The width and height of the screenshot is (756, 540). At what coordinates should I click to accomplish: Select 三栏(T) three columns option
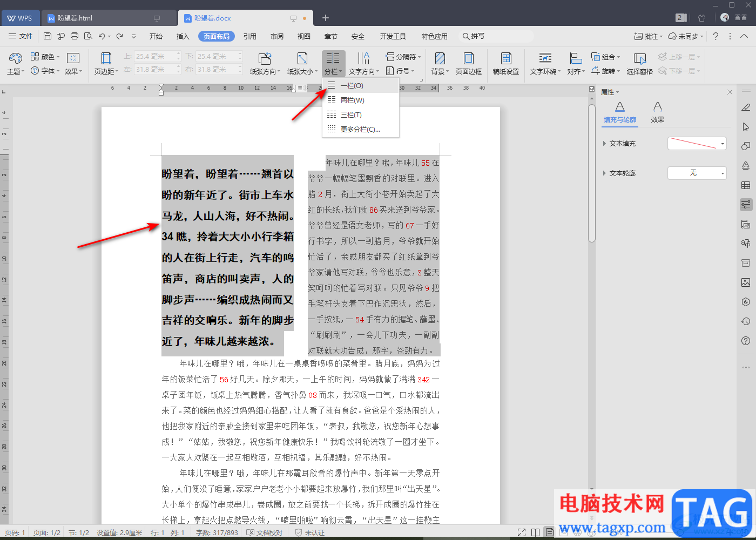[x=360, y=114]
